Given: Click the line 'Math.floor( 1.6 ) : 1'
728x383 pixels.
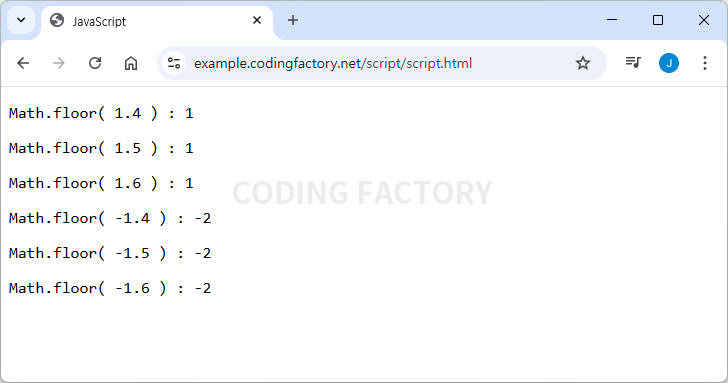Looking at the screenshot, I should click(x=101, y=183).
